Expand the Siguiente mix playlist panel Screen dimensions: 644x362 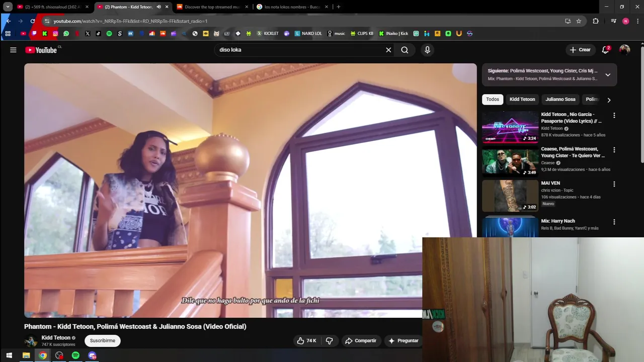(x=608, y=75)
